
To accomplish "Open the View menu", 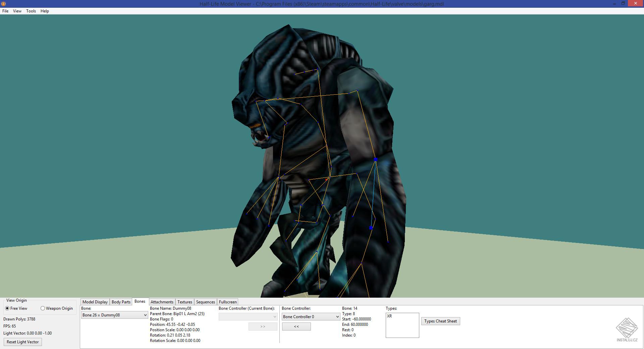I will pos(17,11).
